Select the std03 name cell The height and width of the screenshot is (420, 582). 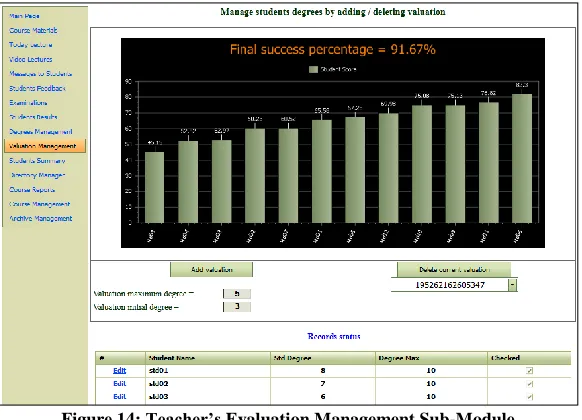(208, 397)
